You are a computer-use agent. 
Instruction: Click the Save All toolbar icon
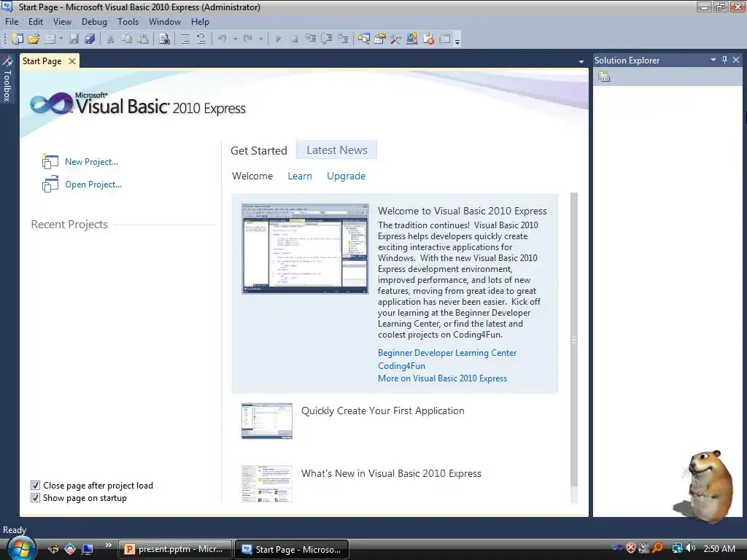[90, 39]
